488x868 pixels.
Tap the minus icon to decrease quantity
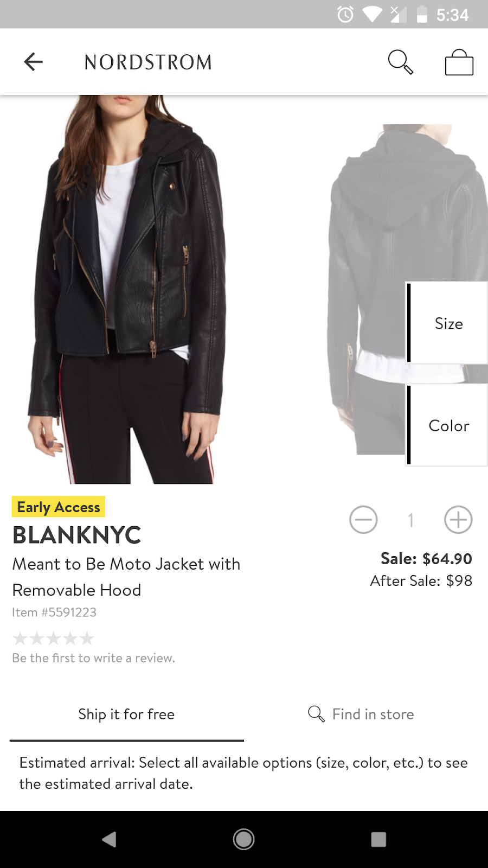(x=363, y=519)
